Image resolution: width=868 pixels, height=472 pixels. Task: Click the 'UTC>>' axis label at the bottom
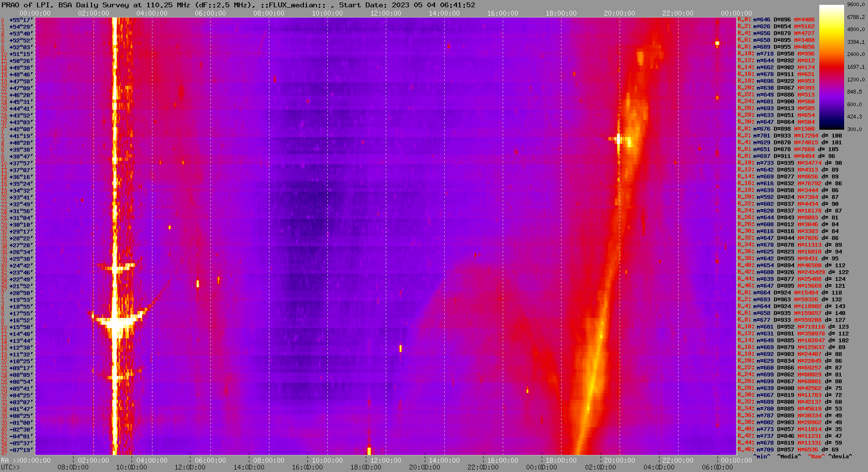(x=10, y=468)
